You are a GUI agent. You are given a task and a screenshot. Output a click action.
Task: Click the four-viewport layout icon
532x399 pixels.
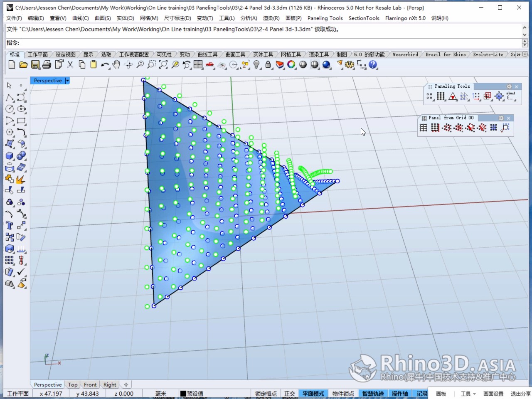(198, 64)
